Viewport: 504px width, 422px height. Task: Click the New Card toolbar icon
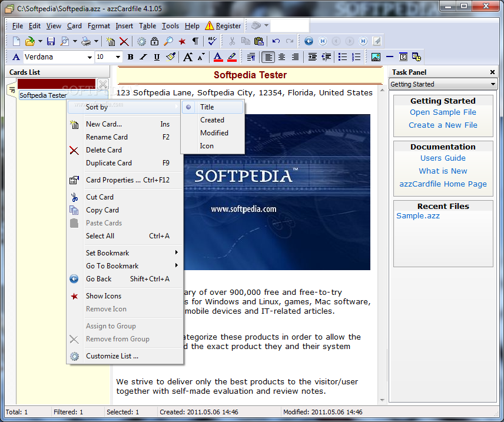(x=111, y=41)
